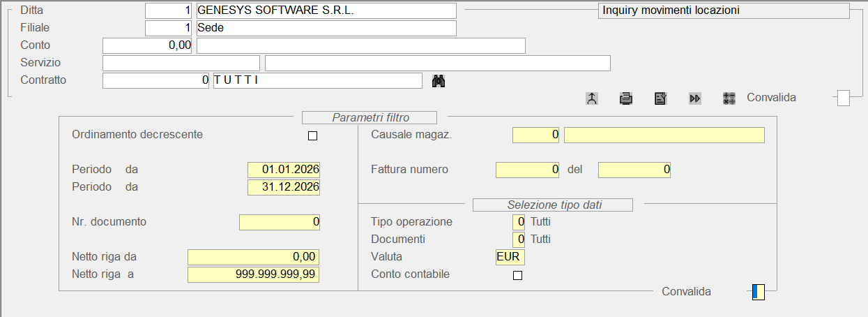Image resolution: width=868 pixels, height=317 pixels.
Task: Click the Periodo da start date field
Action: click(284, 170)
